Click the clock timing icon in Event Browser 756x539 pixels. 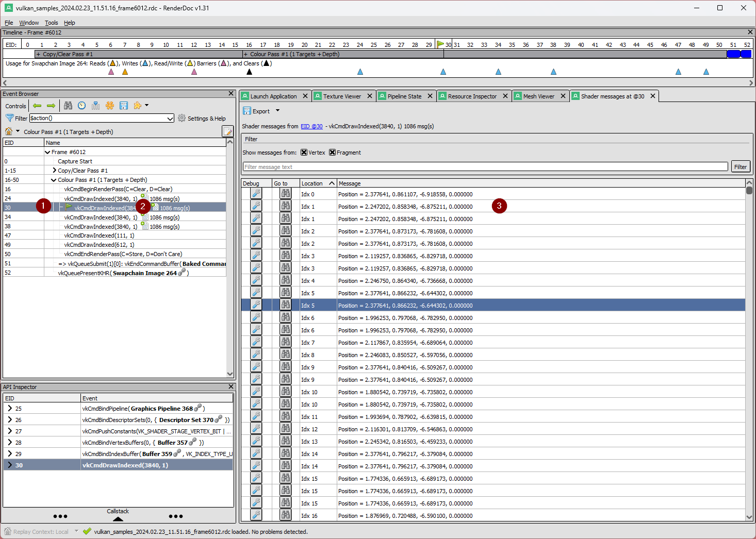pos(82,106)
